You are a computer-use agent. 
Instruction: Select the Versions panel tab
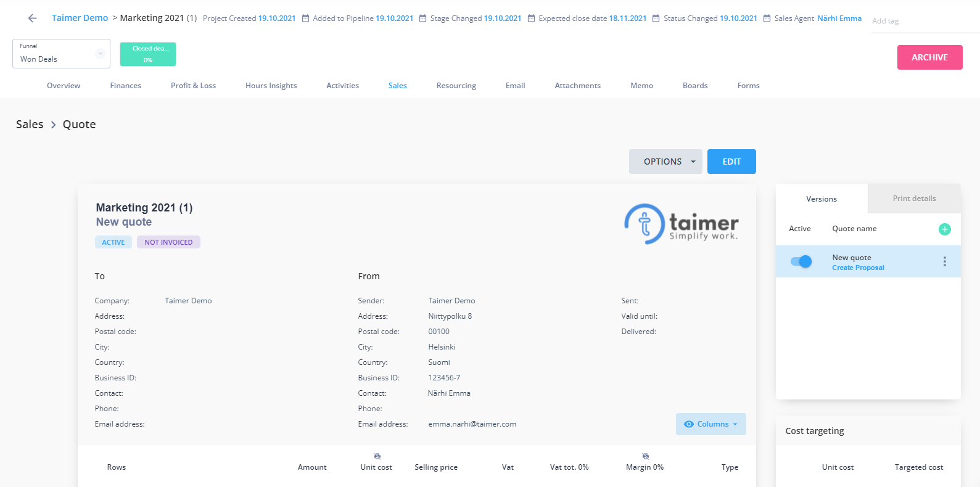click(x=821, y=199)
